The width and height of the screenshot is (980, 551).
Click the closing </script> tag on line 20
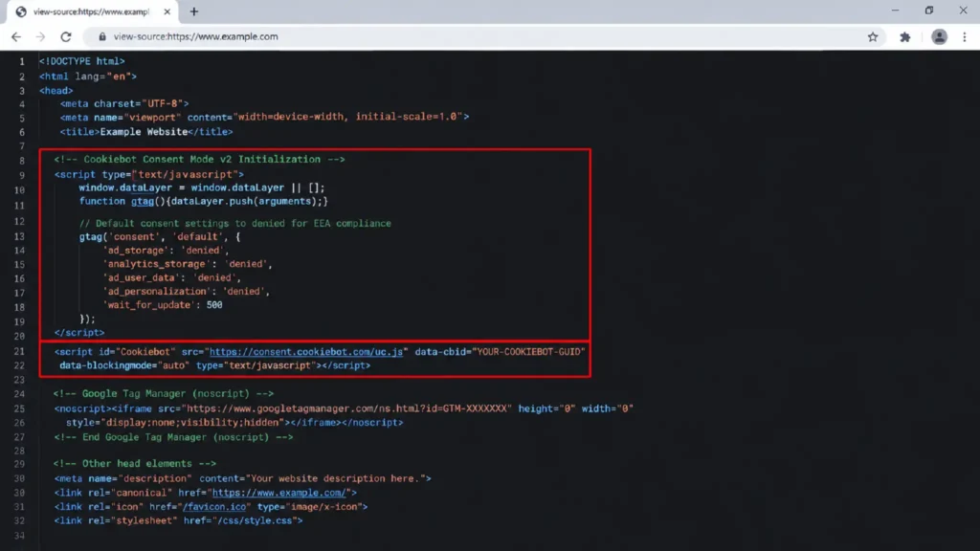[79, 332]
